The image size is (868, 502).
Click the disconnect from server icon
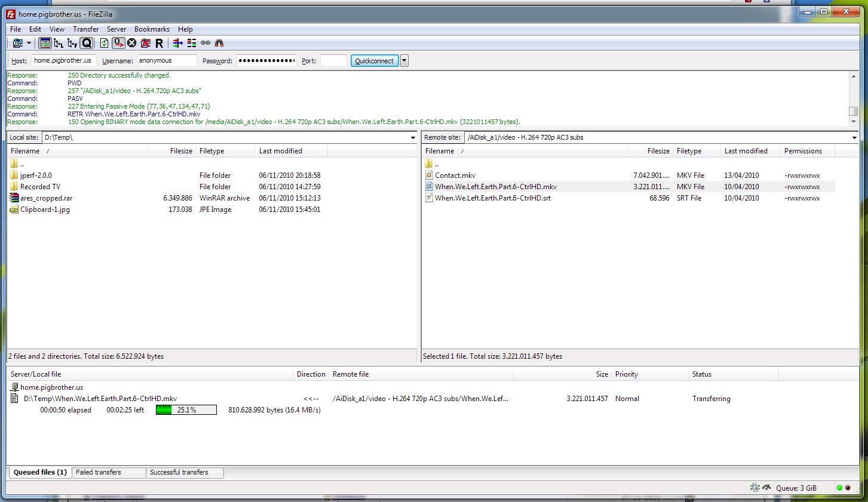(145, 43)
